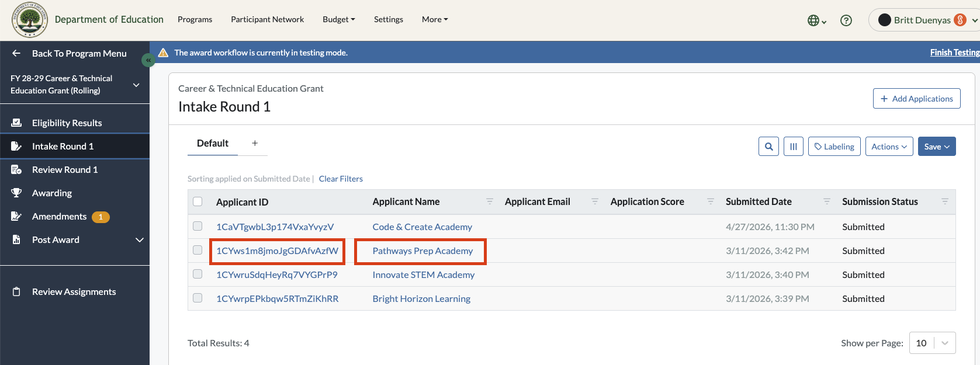Click the Add Applications button
Image resolution: width=980 pixels, height=365 pixels.
pos(916,99)
